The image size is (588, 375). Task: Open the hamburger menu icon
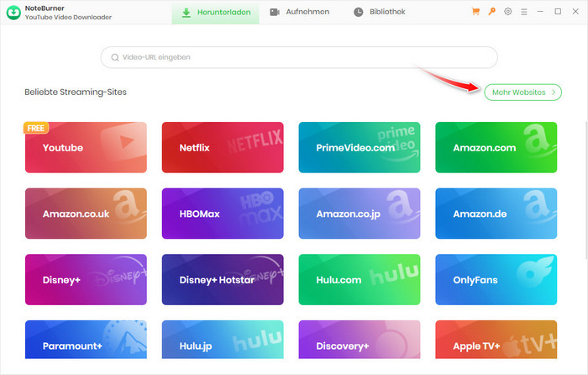[524, 12]
